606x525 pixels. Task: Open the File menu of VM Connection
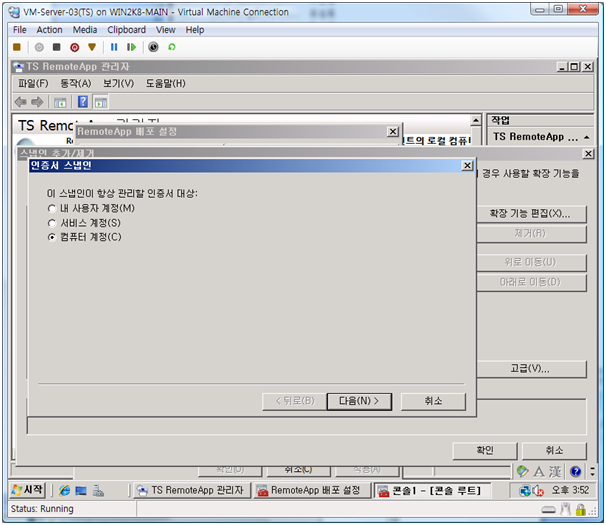click(20, 30)
